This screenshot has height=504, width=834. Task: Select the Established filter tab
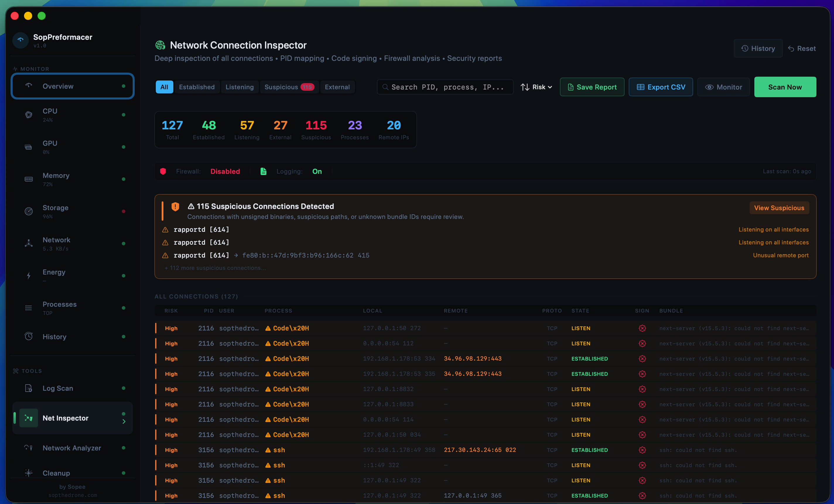(x=197, y=87)
